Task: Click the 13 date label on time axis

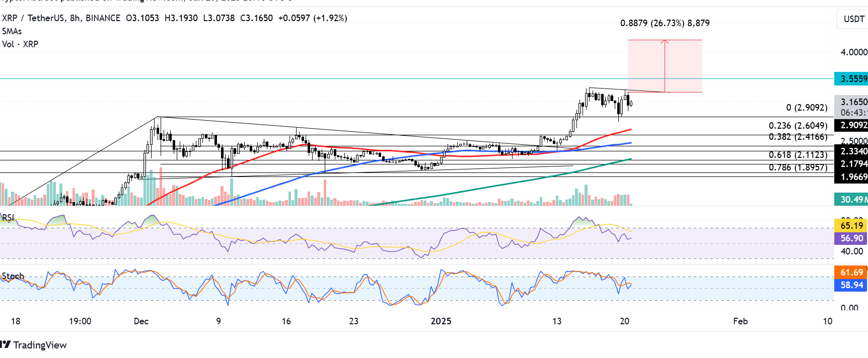Action: click(x=557, y=321)
